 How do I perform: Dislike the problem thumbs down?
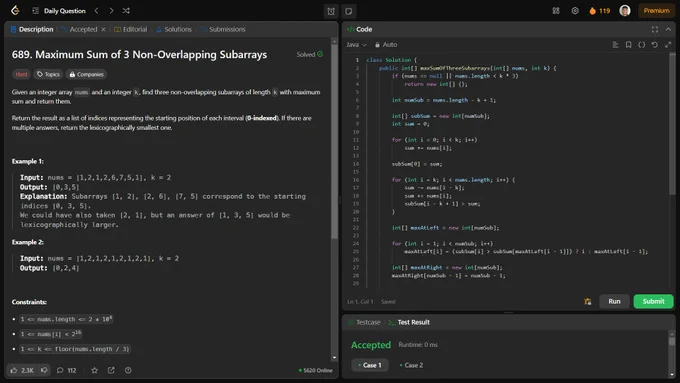[44, 370]
